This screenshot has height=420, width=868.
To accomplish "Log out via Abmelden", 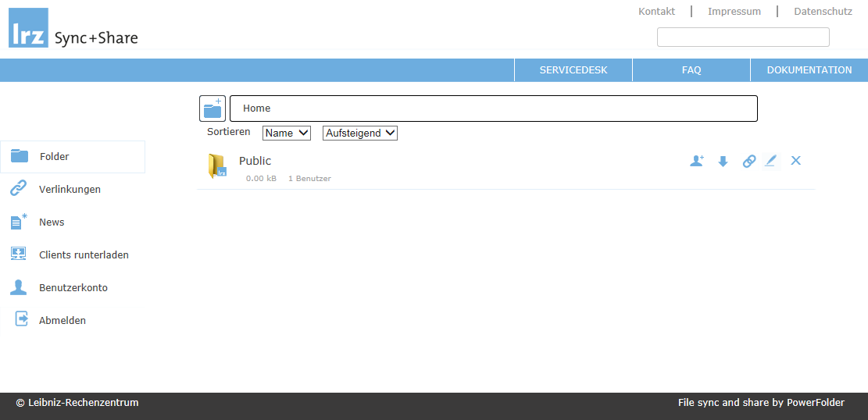I will point(63,321).
